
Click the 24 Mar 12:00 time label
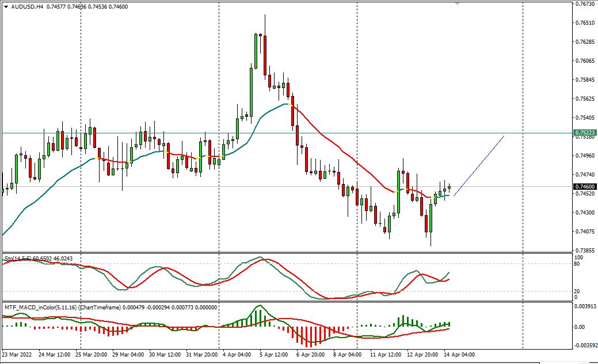pos(55,354)
